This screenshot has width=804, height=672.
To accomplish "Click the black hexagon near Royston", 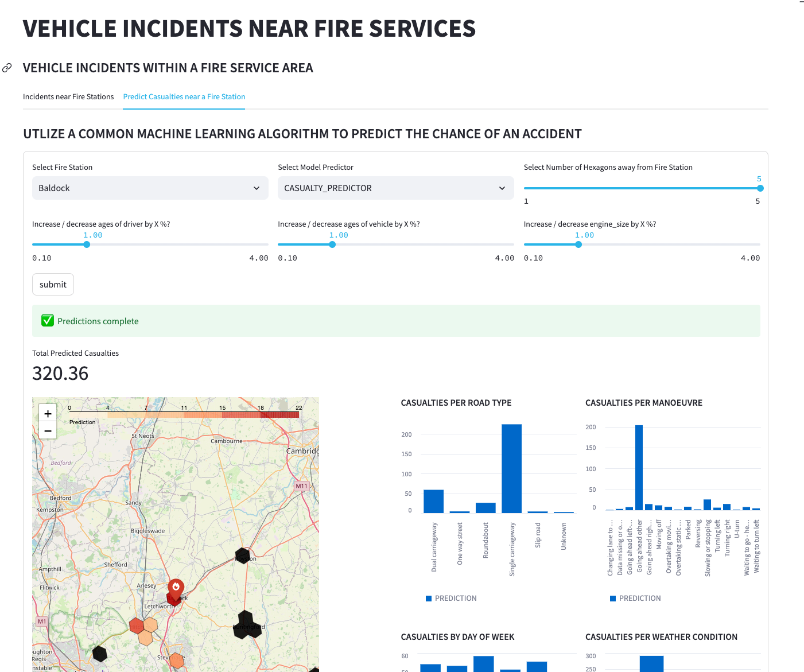I will [x=243, y=556].
